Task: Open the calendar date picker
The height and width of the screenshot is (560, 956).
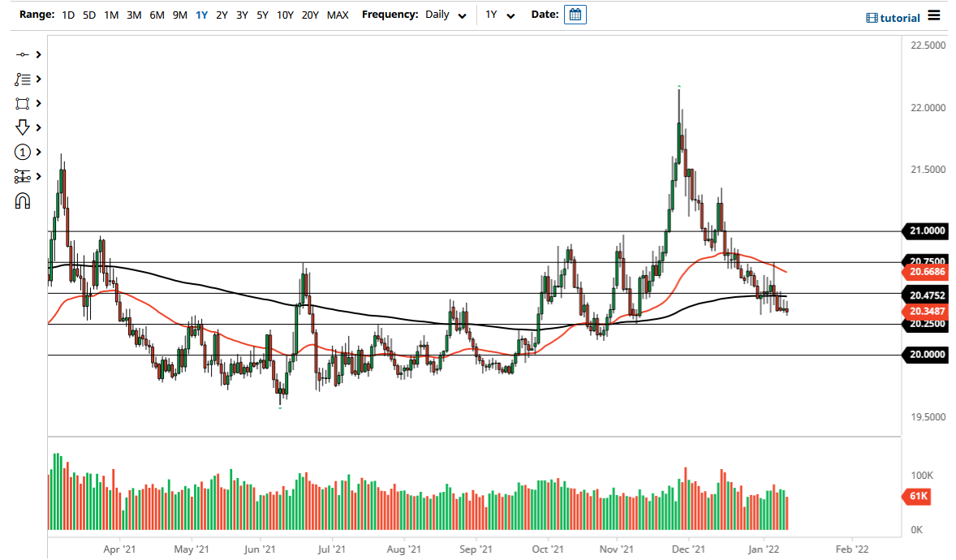Action: 575,14
